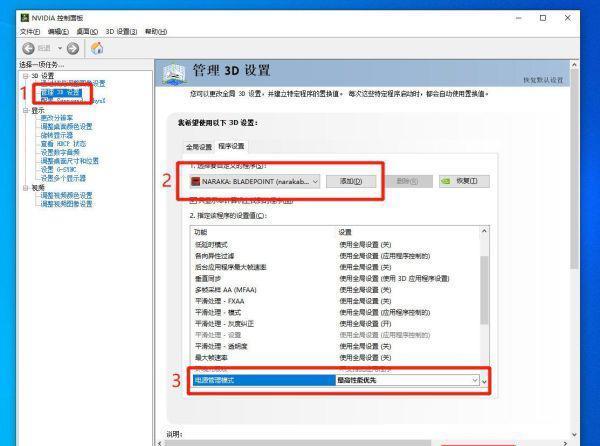
Task: Open 旋转显示器 in the tree
Action: (x=57, y=135)
